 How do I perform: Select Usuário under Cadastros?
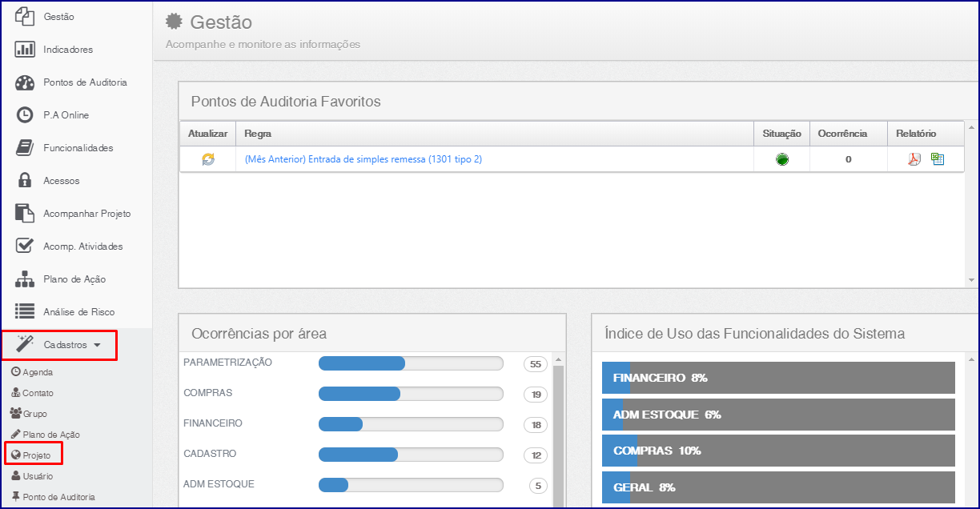click(x=38, y=475)
